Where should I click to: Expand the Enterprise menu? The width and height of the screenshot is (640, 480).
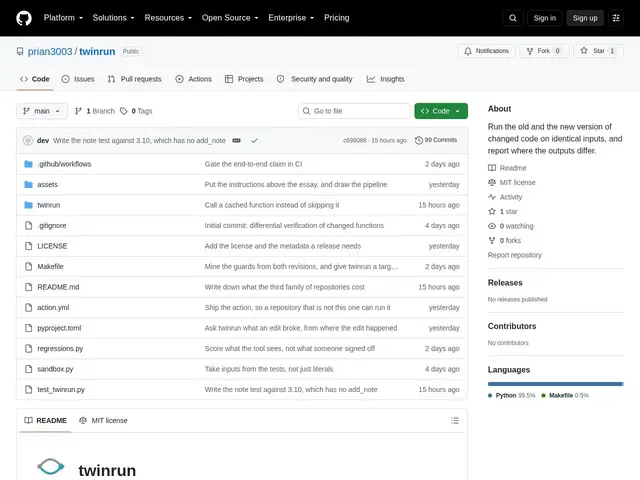point(291,18)
